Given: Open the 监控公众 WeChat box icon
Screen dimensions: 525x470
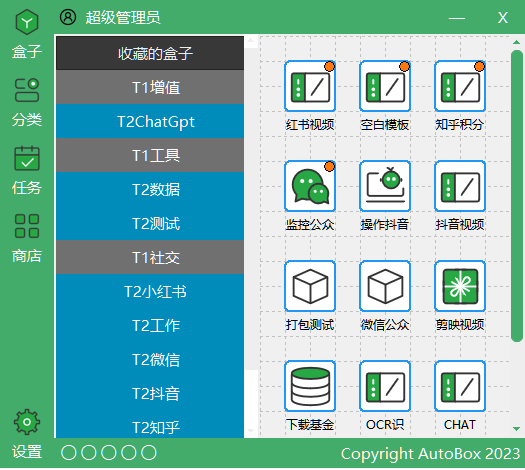Looking at the screenshot, I should pyautogui.click(x=310, y=186).
